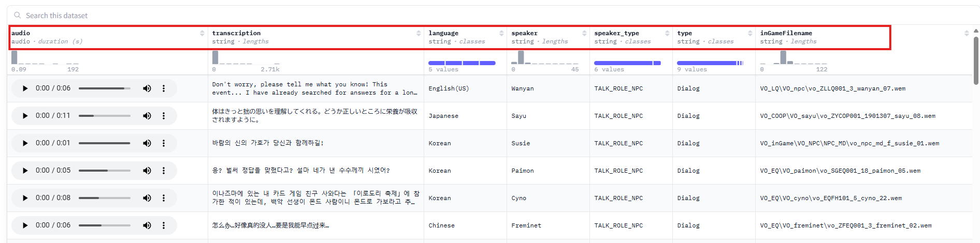Play audio in the Paimon row
The height and width of the screenshot is (243, 980).
[25, 171]
